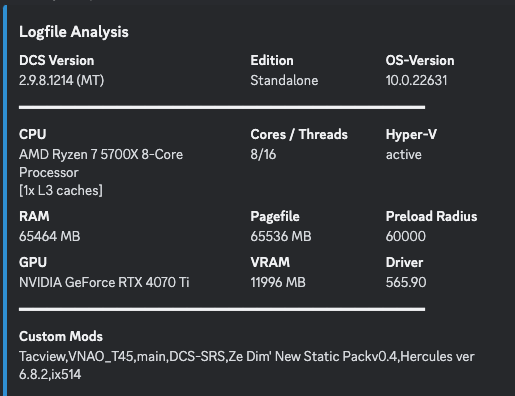Screen dimensions: 515x396
Task: Click the OS-Version value 10.0.22631
Action: pos(416,80)
